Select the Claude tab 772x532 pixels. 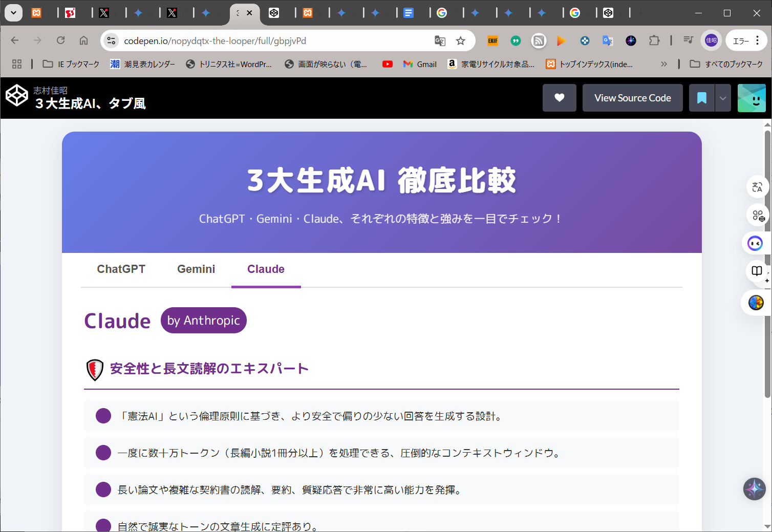click(x=266, y=269)
